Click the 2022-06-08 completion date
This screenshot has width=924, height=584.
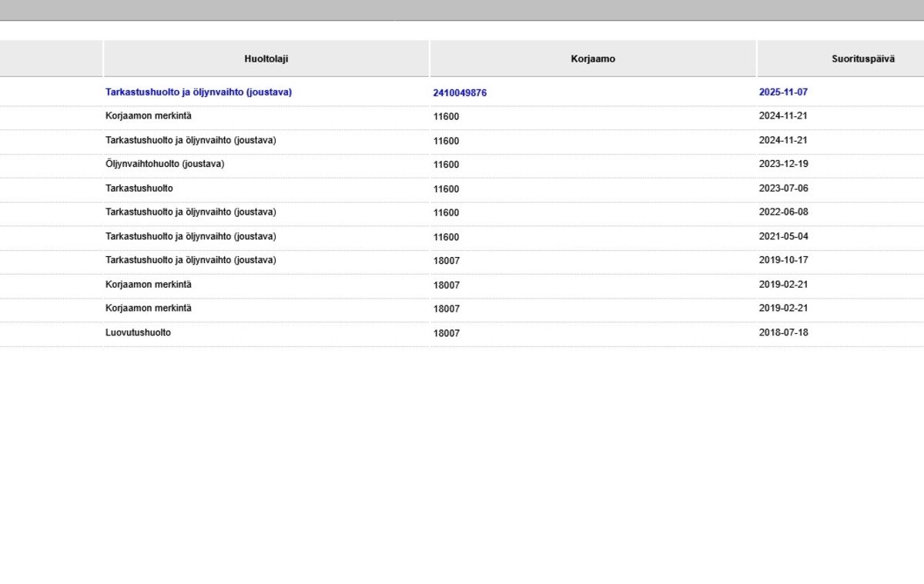[x=783, y=212]
